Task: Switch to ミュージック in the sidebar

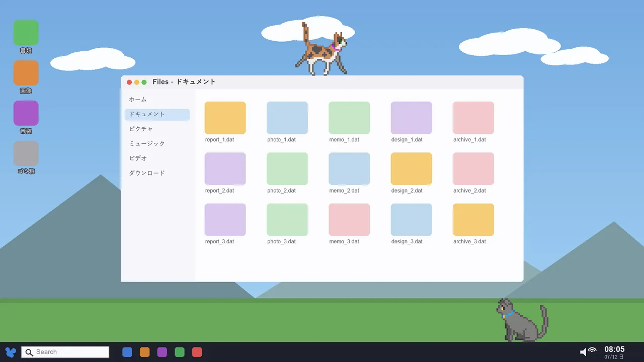Action: point(157,144)
